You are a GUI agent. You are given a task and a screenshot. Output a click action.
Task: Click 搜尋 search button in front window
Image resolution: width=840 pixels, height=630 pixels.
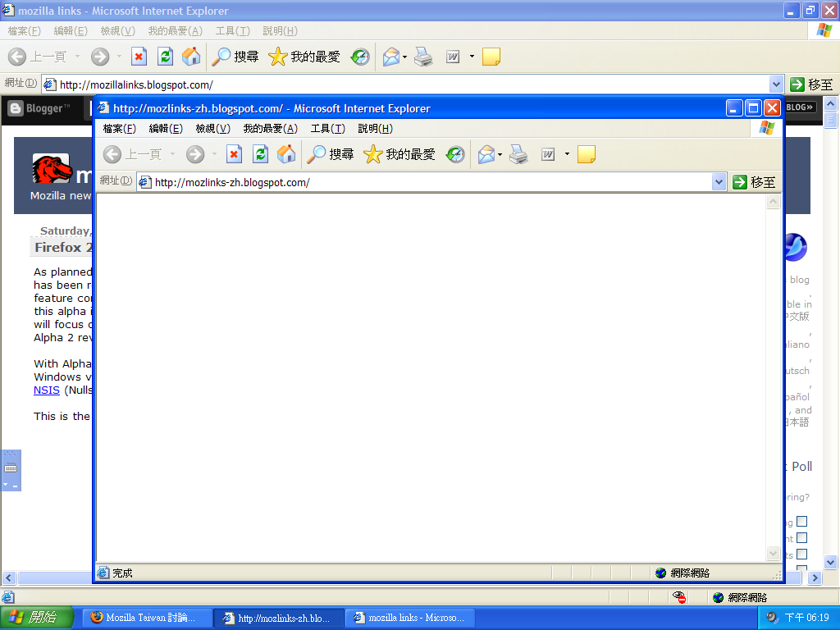point(330,154)
